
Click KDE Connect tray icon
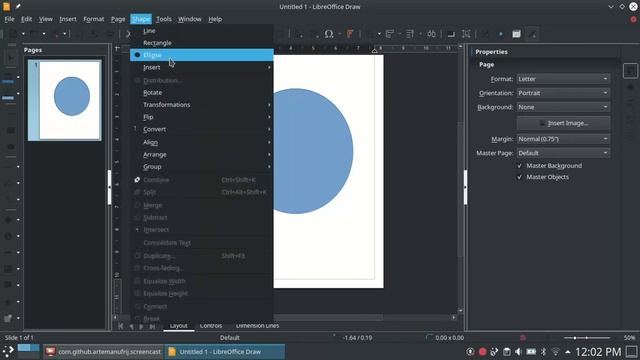[494, 352]
